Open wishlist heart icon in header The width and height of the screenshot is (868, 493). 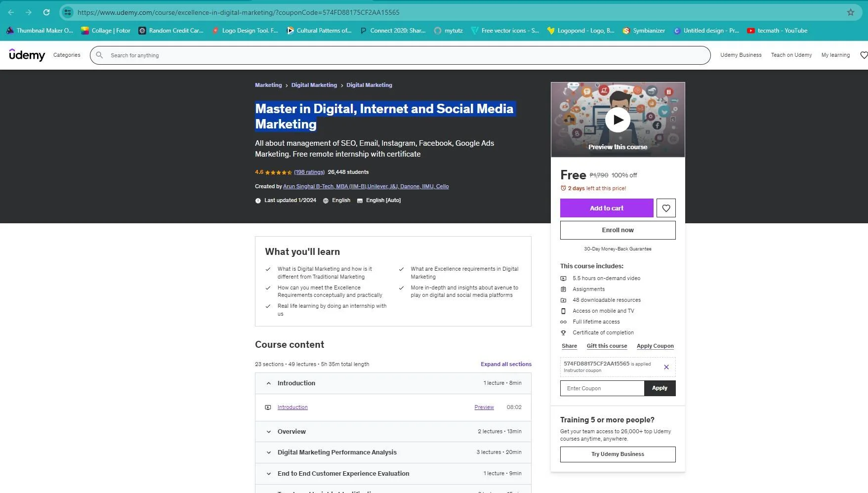click(x=864, y=55)
